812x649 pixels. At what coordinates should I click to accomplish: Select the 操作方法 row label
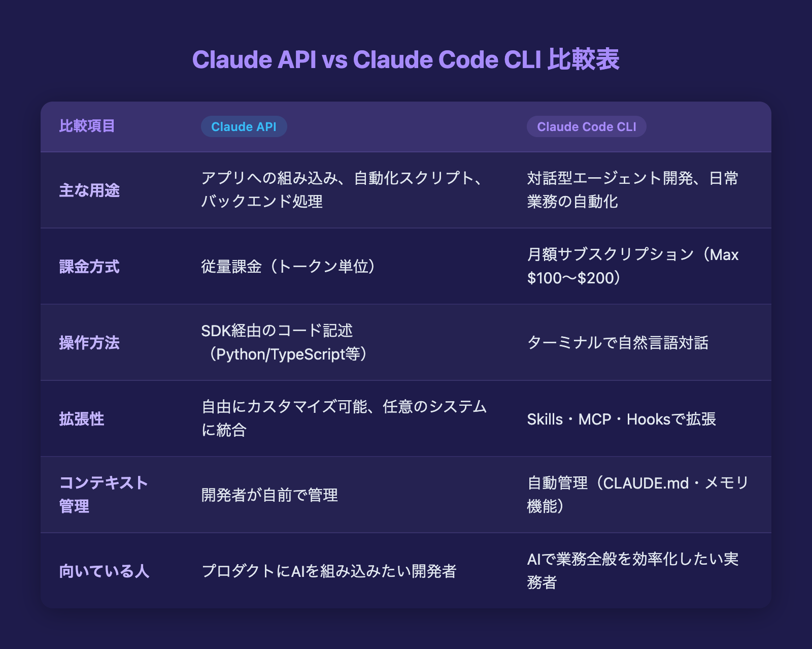coord(90,343)
